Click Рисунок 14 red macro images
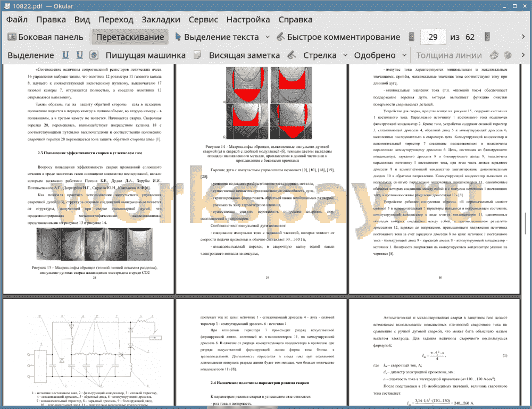Image resolution: width=532 pixels, height=409 pixels. coord(269,103)
